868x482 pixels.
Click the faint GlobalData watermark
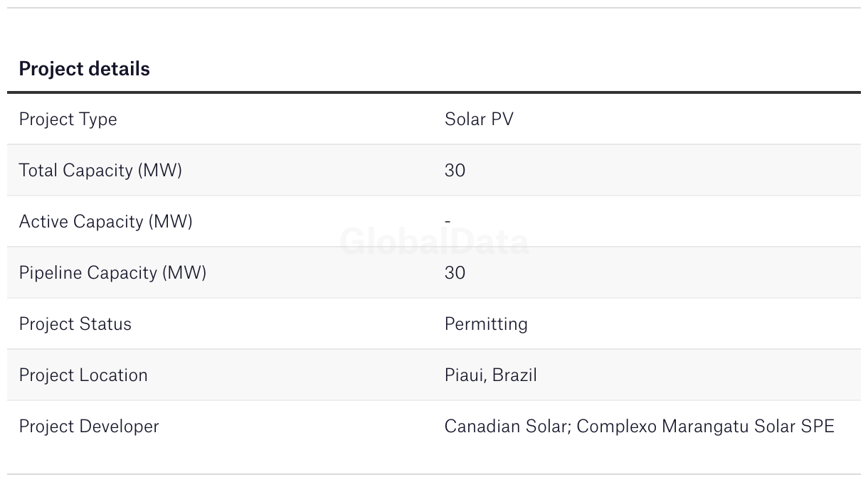coord(434,242)
